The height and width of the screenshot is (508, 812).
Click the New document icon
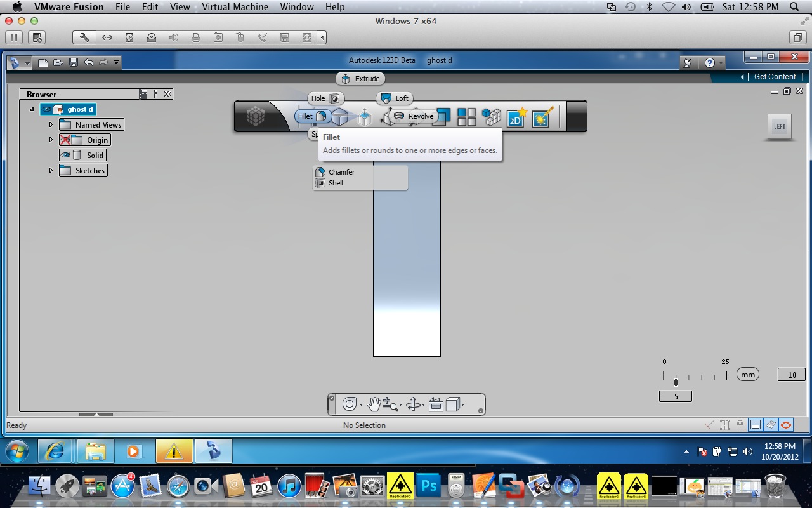(x=43, y=62)
